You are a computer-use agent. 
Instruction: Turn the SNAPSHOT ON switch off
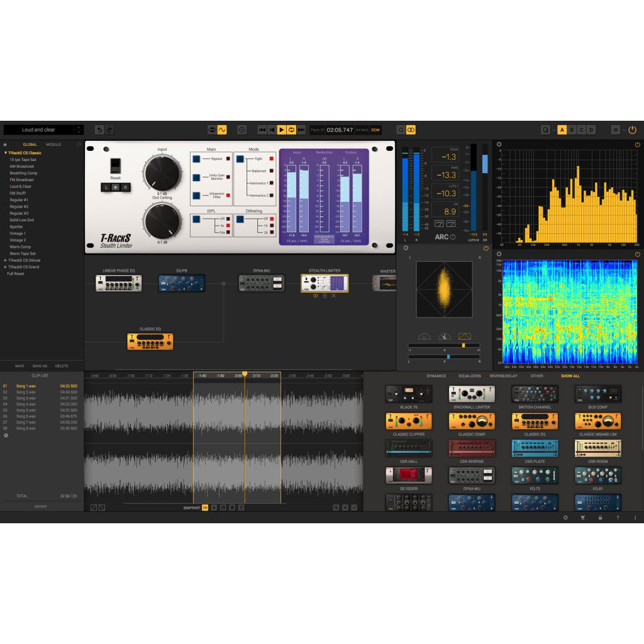tap(205, 508)
